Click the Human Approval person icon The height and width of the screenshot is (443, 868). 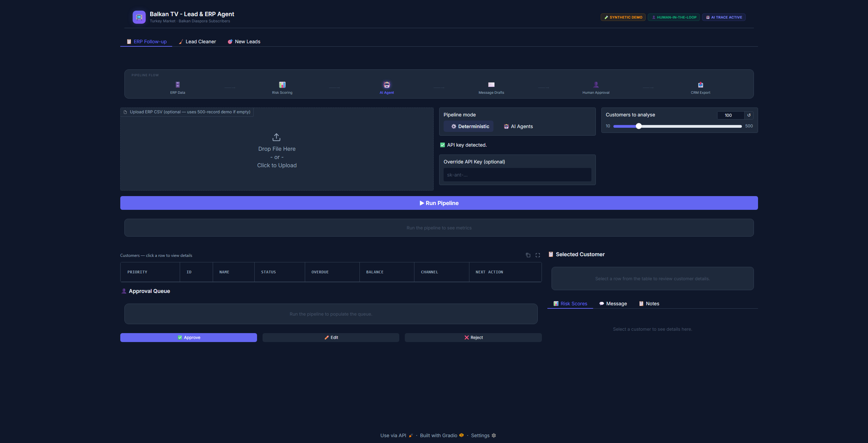pyautogui.click(x=596, y=84)
